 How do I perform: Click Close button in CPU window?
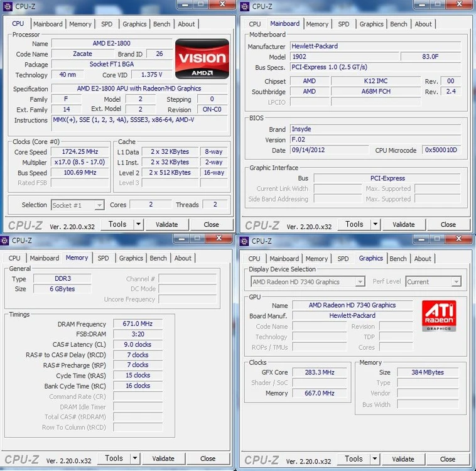point(211,224)
